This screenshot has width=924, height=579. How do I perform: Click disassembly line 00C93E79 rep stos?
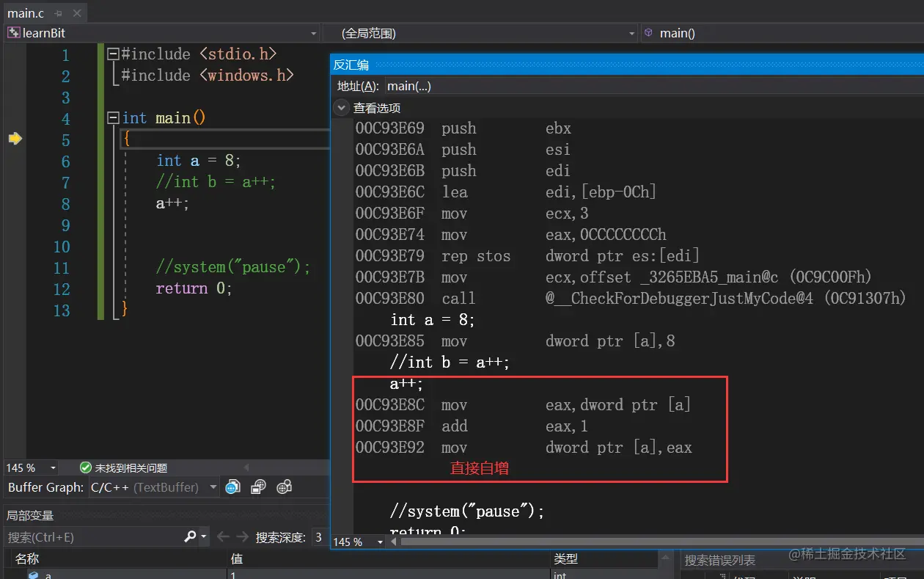tap(528, 256)
